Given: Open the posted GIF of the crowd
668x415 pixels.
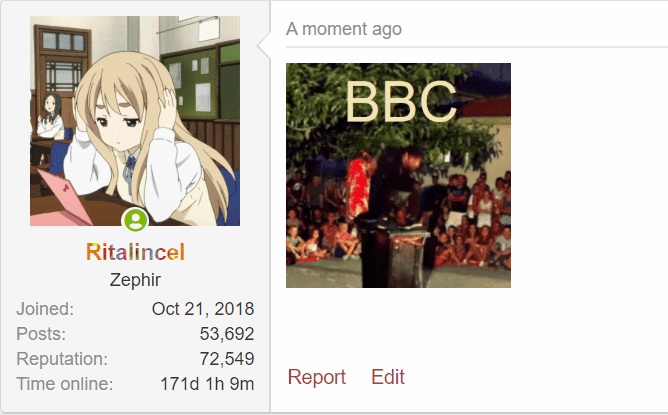Looking at the screenshot, I should tap(398, 176).
